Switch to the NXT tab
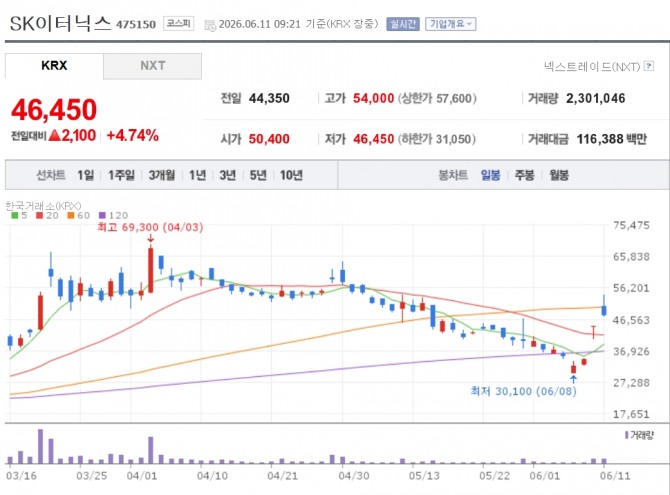This screenshot has width=670, height=495. pyautogui.click(x=153, y=66)
